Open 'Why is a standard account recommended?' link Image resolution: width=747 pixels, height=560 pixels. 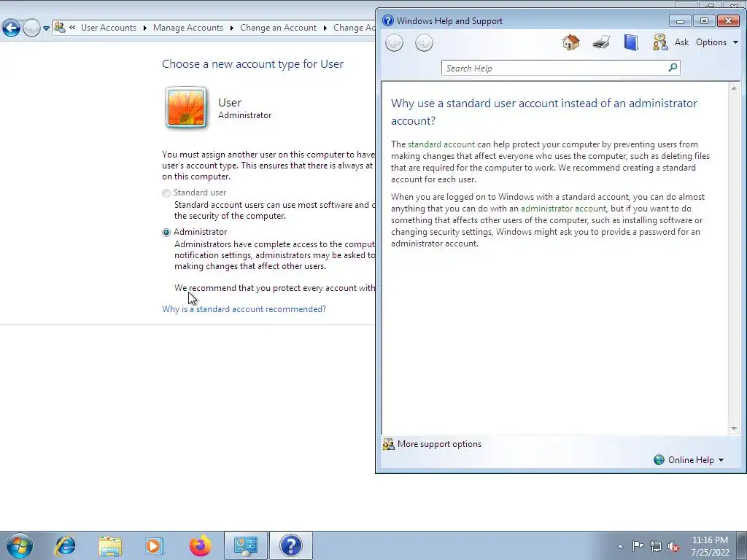point(244,309)
